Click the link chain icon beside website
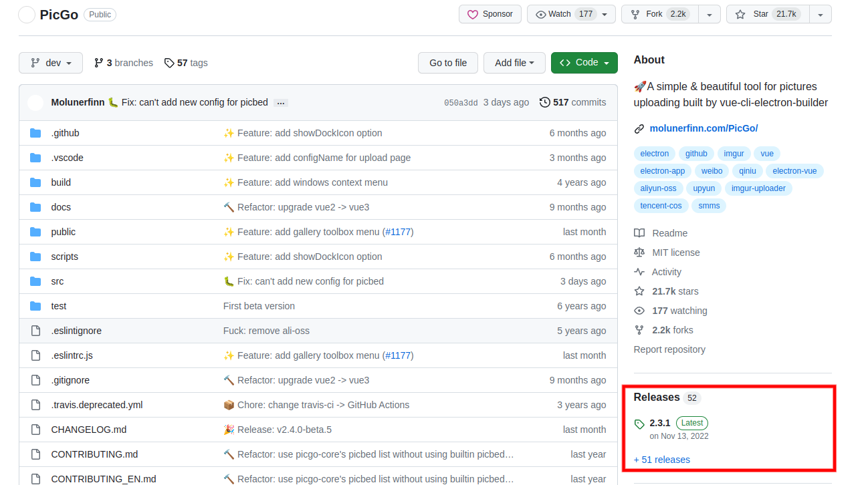Image resolution: width=868 pixels, height=485 pixels. click(x=639, y=128)
